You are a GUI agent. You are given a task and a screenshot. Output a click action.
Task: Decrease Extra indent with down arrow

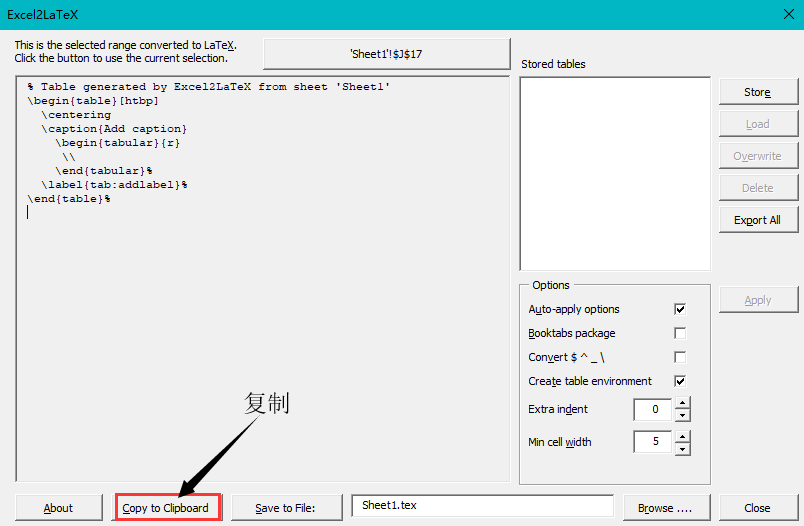tap(682, 416)
